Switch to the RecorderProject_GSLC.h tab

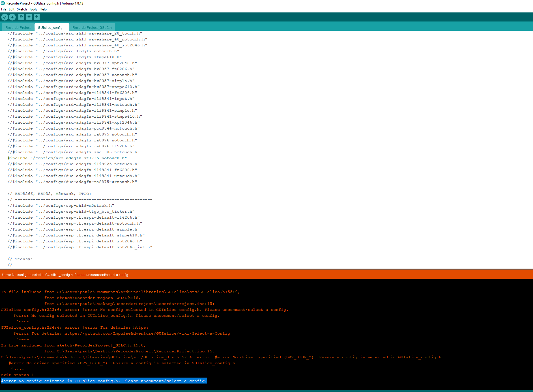click(92, 27)
